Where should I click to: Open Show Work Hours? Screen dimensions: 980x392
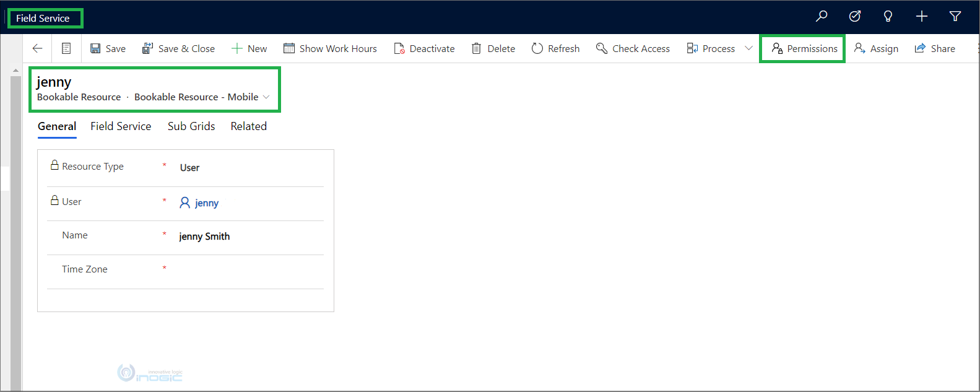[330, 48]
